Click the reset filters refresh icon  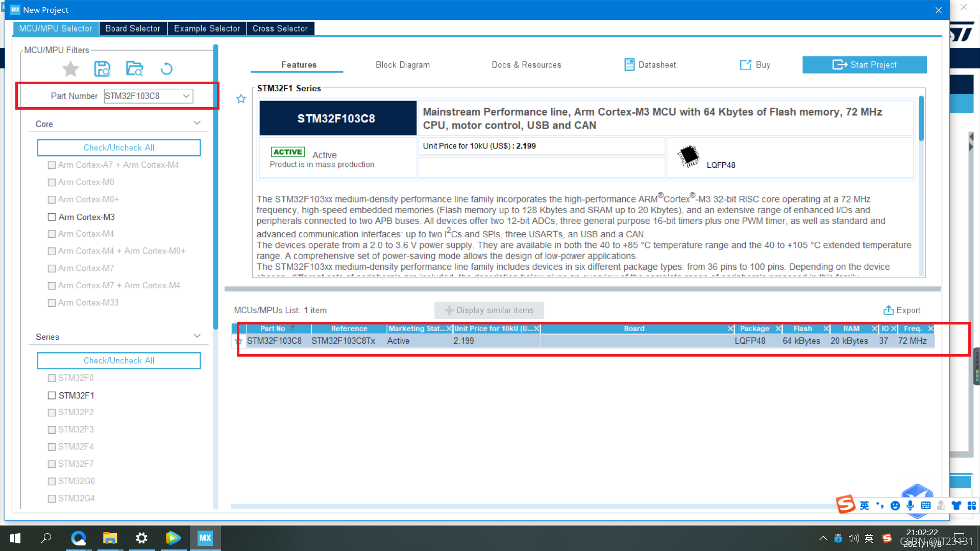tap(166, 68)
